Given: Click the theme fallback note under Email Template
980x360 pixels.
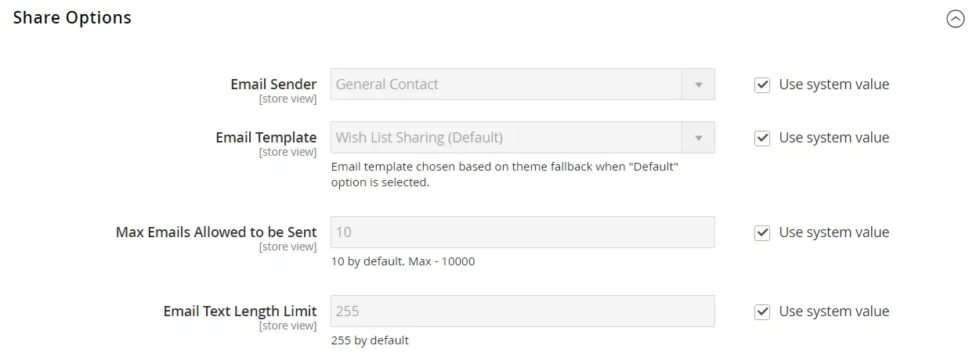Looking at the screenshot, I should 504,175.
